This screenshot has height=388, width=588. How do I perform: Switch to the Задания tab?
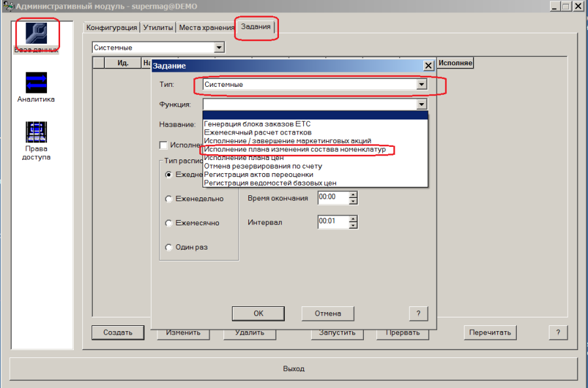pyautogui.click(x=255, y=27)
